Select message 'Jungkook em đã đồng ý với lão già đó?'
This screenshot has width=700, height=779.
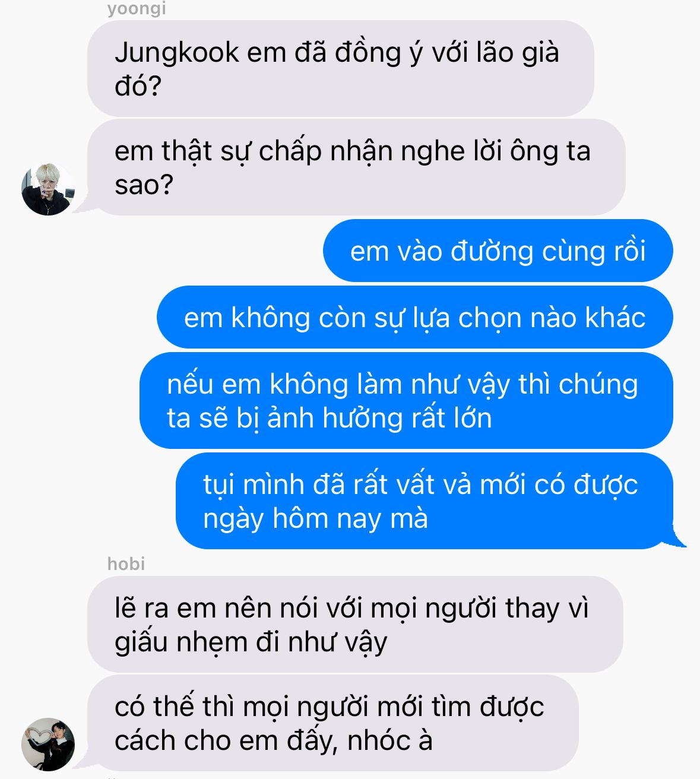tap(341, 69)
